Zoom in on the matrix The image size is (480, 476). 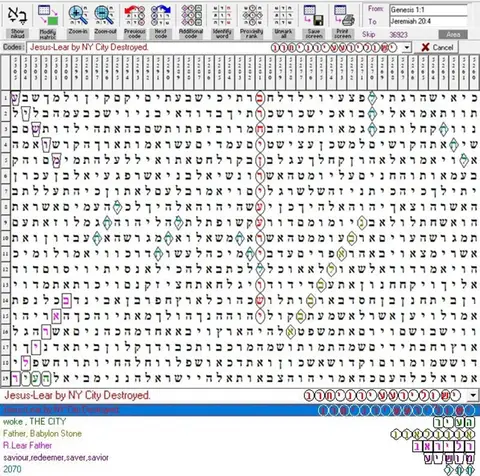coord(78,21)
